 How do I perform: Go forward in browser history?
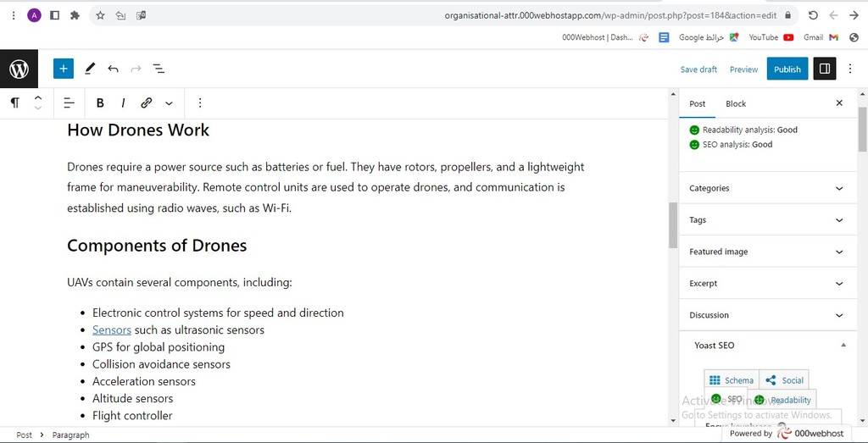click(x=834, y=15)
